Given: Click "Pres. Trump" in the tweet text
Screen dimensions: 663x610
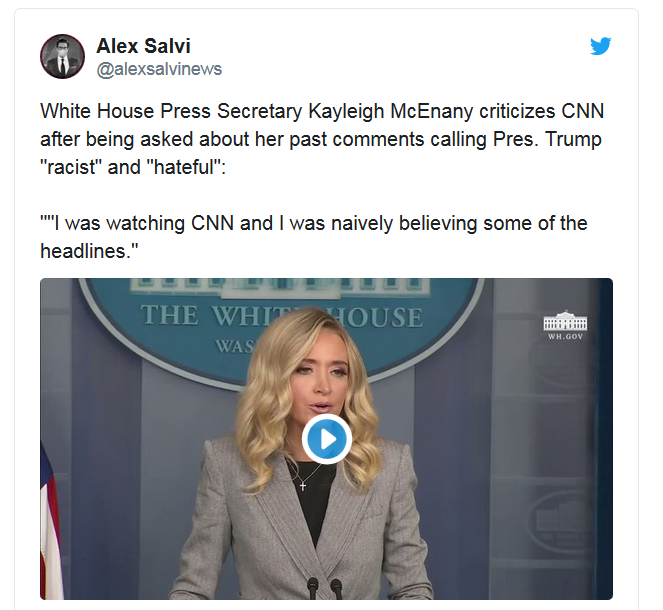Looking at the screenshot, I should (x=547, y=140).
